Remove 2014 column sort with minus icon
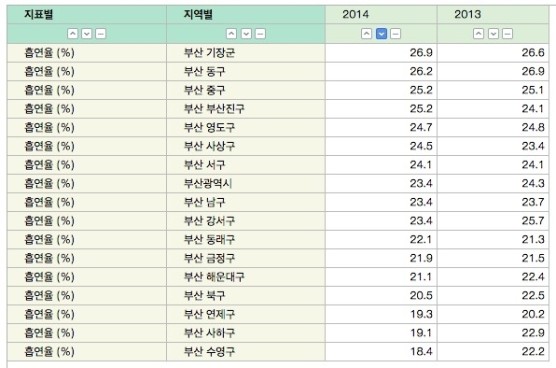The height and width of the screenshot is (368, 556). (x=395, y=34)
